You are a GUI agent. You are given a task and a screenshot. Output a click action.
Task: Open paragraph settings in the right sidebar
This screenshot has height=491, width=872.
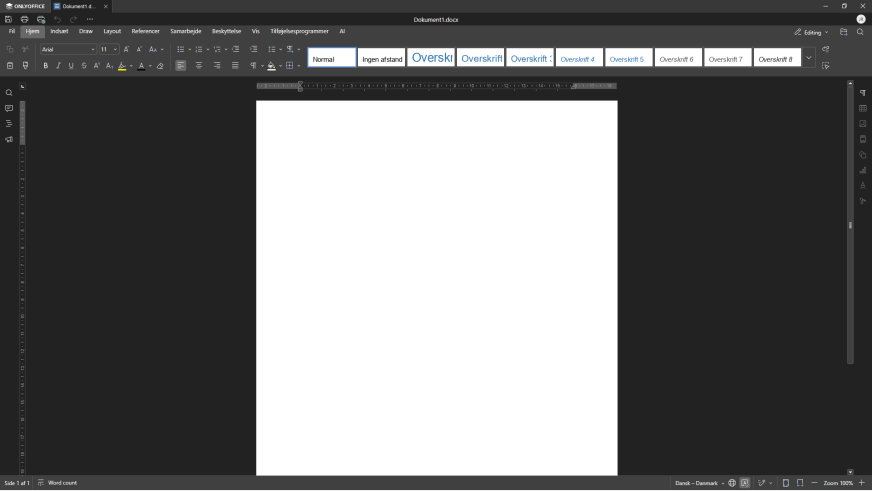tap(863, 93)
